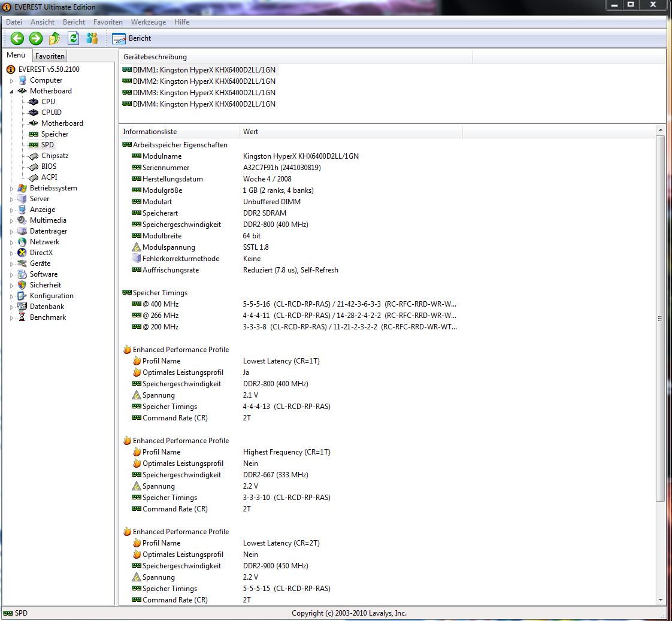Click the scroll down arrow in information list
The height and width of the screenshot is (621, 672).
pyautogui.click(x=660, y=600)
